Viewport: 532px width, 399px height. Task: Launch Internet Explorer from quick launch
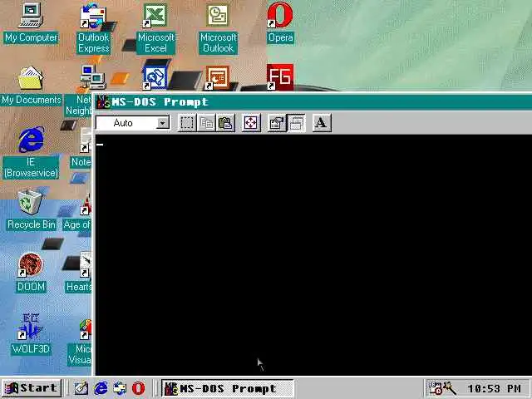pos(101,388)
